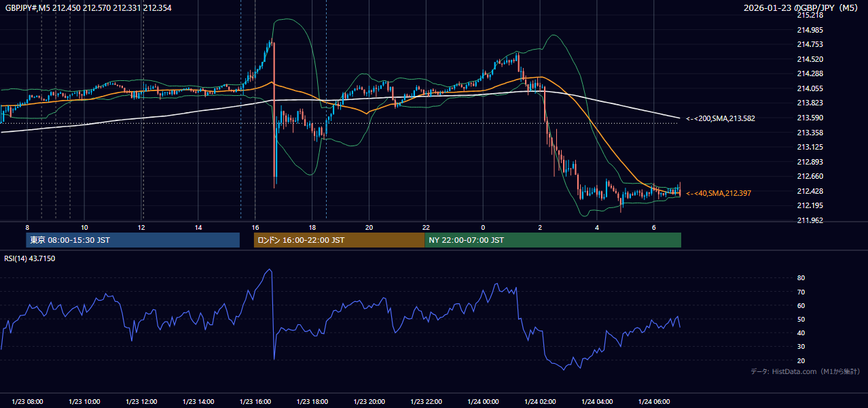Click hour tick 22 under the price chart

(x=426, y=227)
